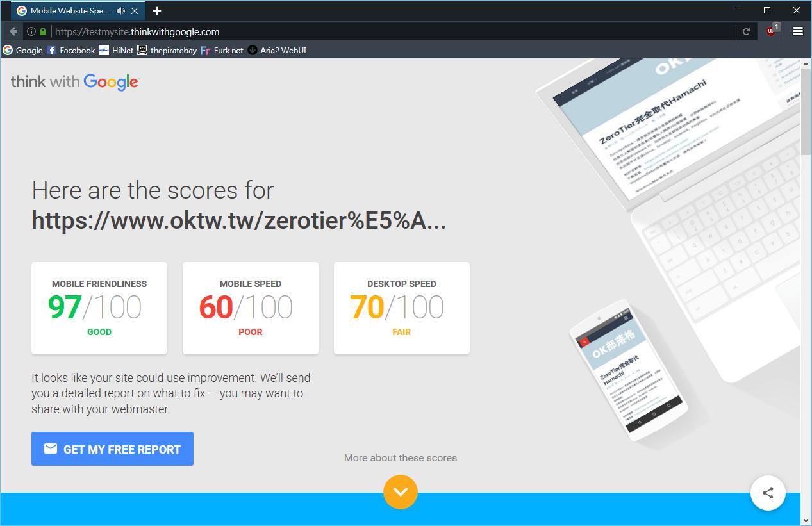Mute the tab audio speaker icon

[120, 11]
